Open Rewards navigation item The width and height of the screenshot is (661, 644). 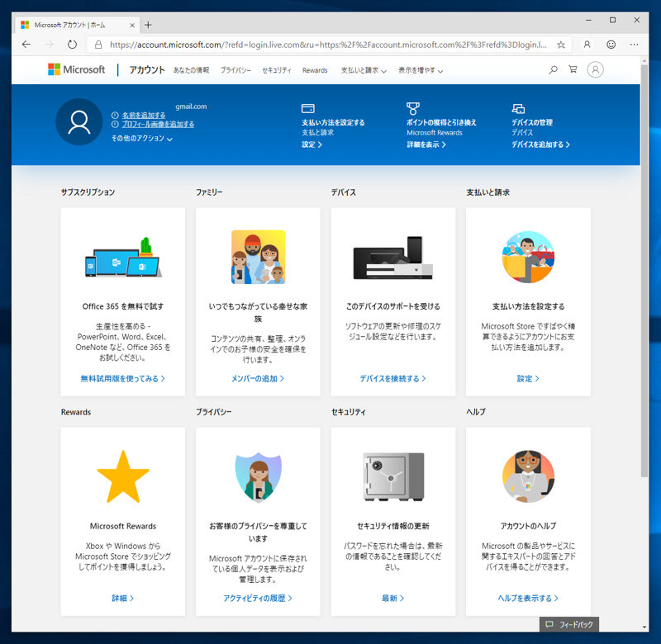pyautogui.click(x=315, y=70)
